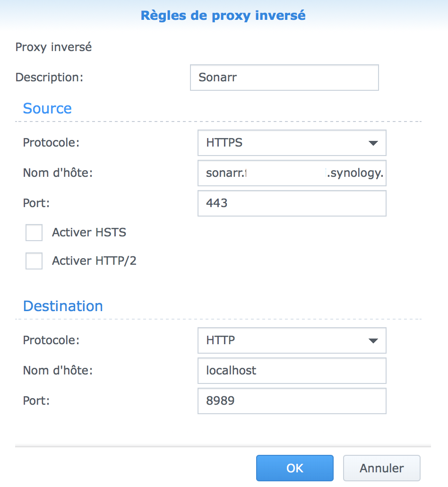Viewport: 448px width, 487px height.
Task: Click the blue Source section heading
Action: click(x=47, y=108)
